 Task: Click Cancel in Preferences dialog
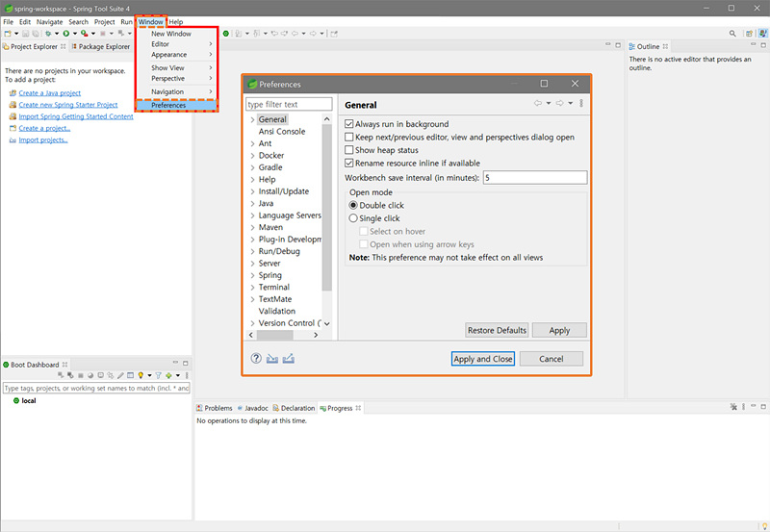point(551,359)
